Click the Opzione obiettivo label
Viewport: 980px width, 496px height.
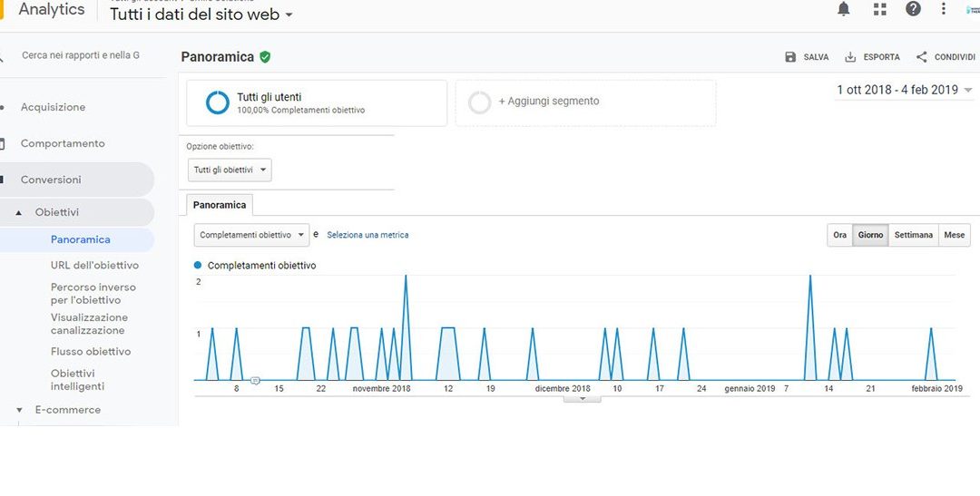point(220,147)
